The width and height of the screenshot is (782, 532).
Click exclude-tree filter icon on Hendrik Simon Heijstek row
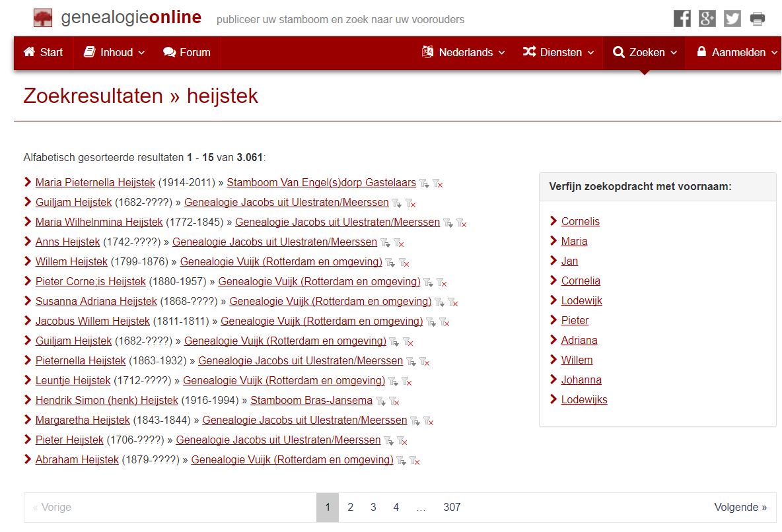(x=394, y=401)
